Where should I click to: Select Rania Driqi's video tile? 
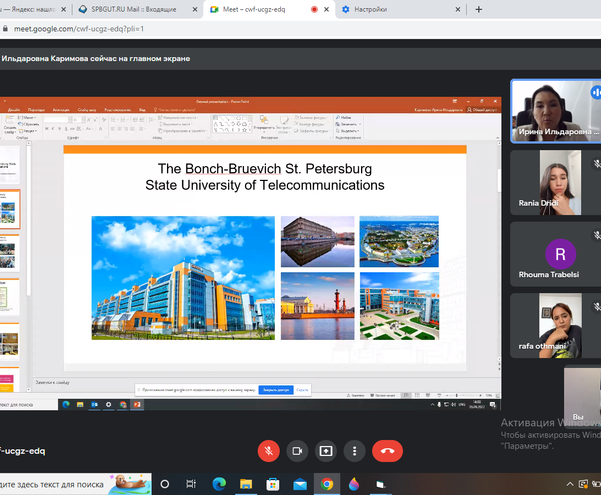555,182
